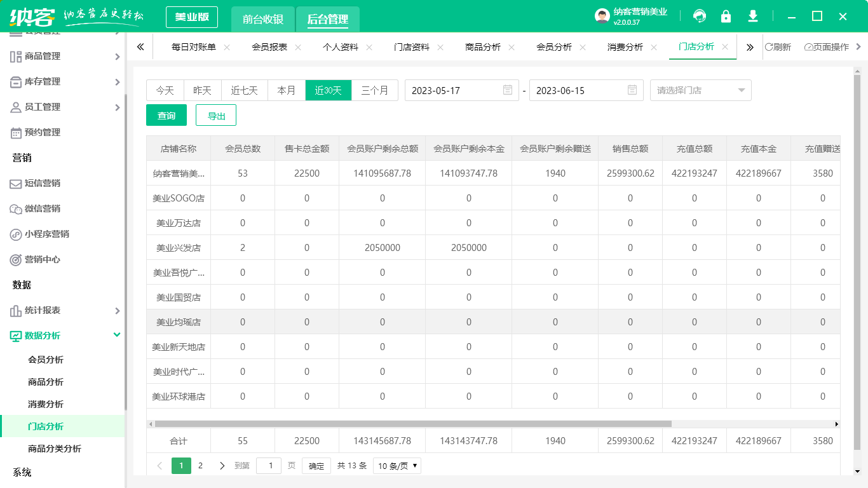The height and width of the screenshot is (488, 868).
Task: Switch to the 商品分析 tab
Action: [483, 47]
